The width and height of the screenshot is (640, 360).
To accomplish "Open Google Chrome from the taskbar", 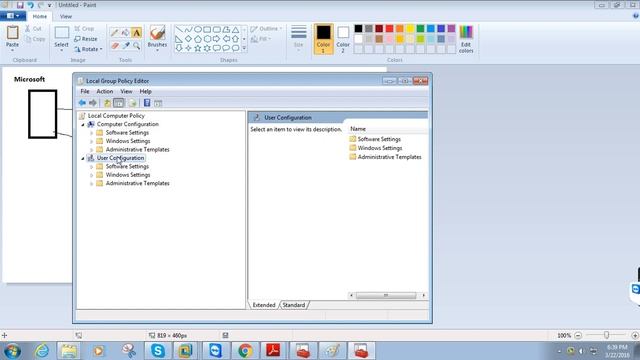I will click(x=245, y=351).
